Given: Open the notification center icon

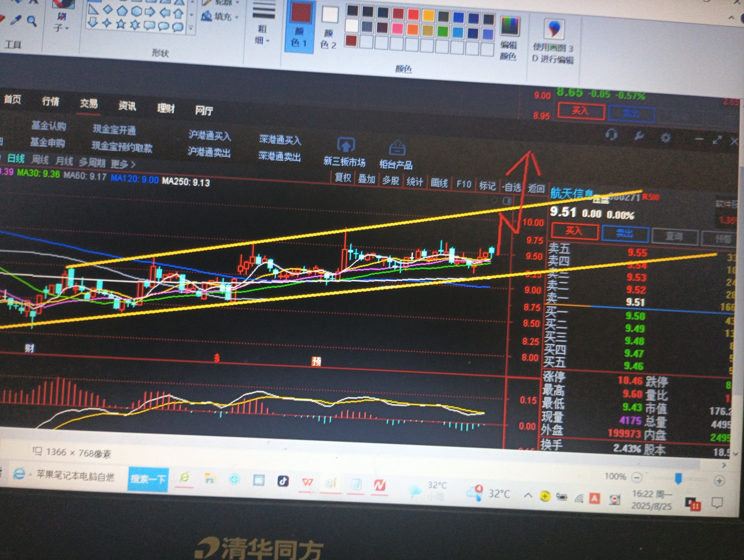Looking at the screenshot, I should pyautogui.click(x=717, y=503).
